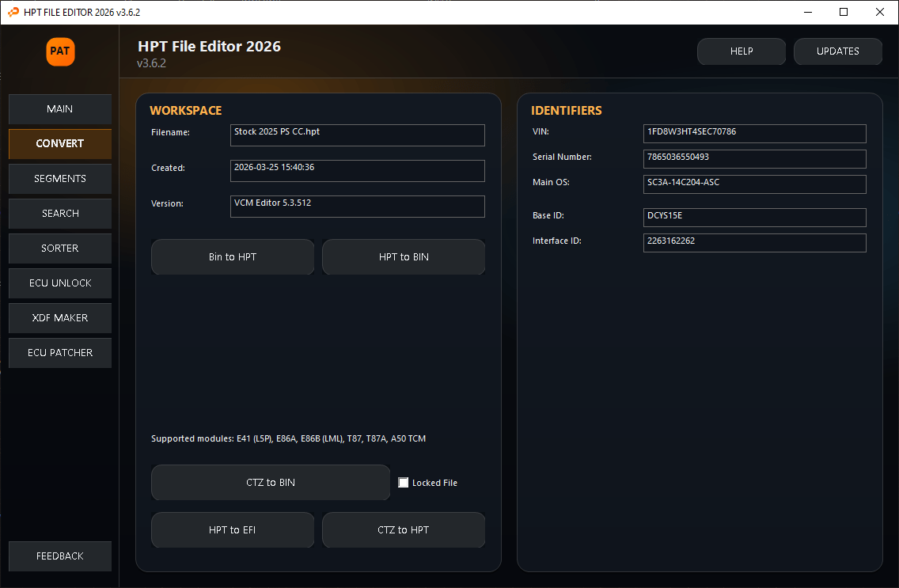The width and height of the screenshot is (899, 588).
Task: Convert with HPT to BIN button
Action: tap(404, 256)
